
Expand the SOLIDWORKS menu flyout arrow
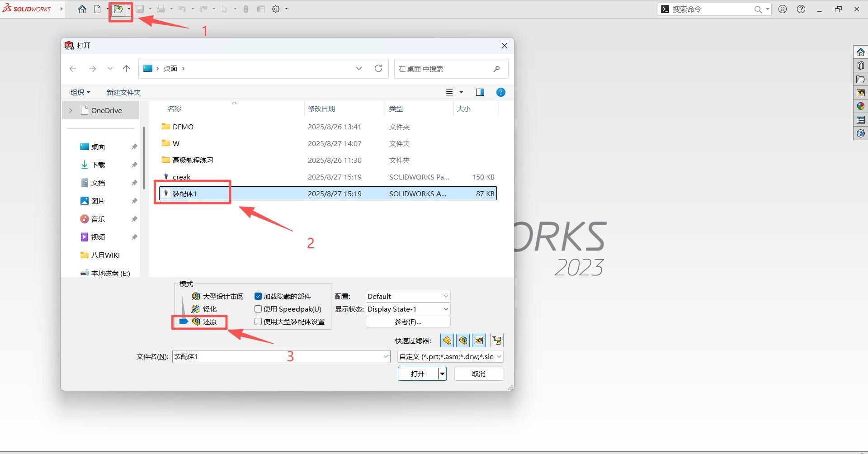tap(61, 9)
